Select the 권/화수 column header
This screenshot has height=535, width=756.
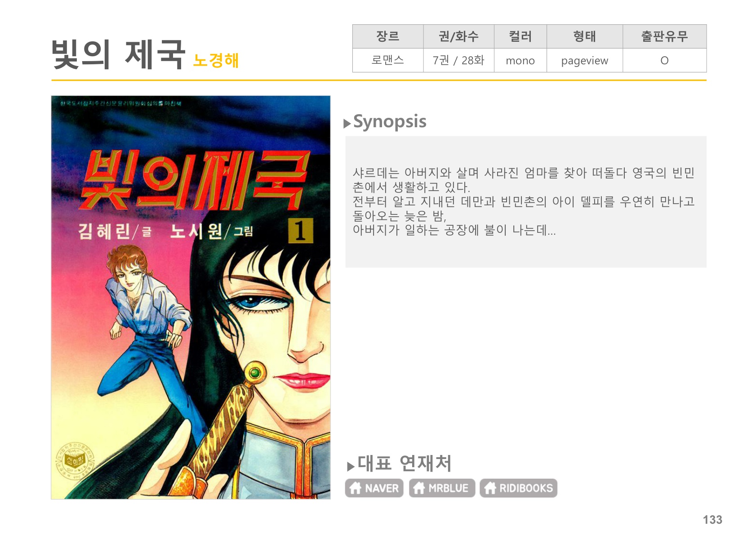coord(458,36)
